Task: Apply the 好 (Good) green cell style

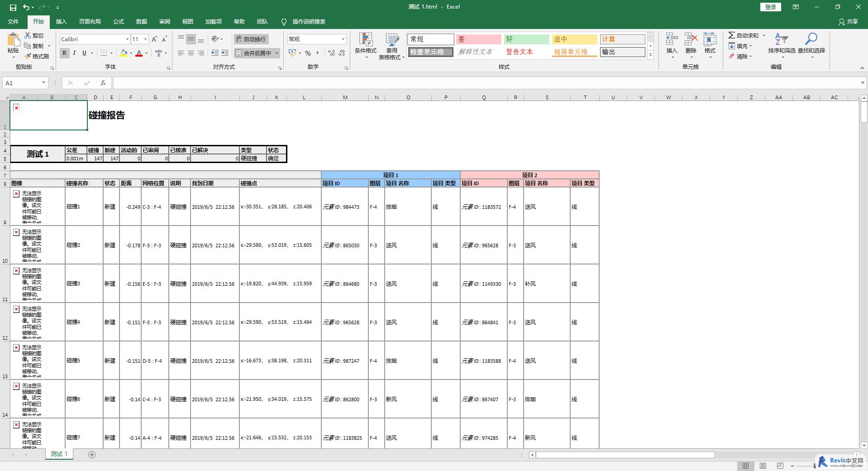Action: point(526,39)
